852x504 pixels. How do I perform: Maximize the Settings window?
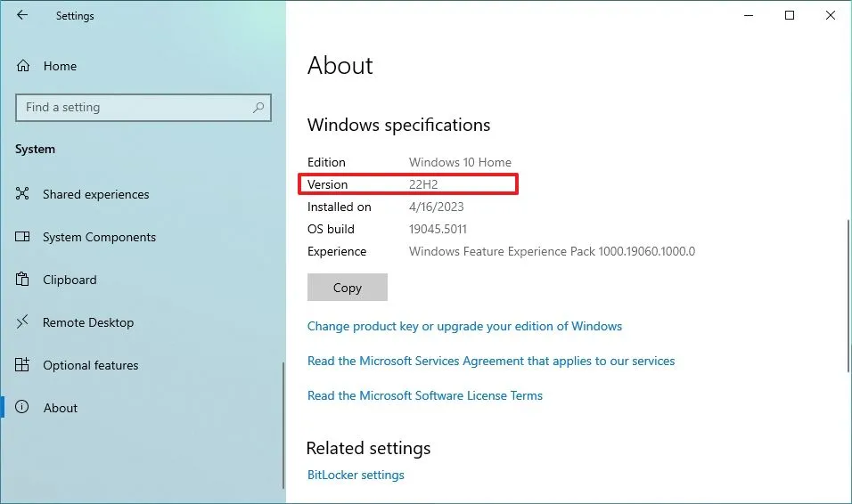pyautogui.click(x=790, y=15)
